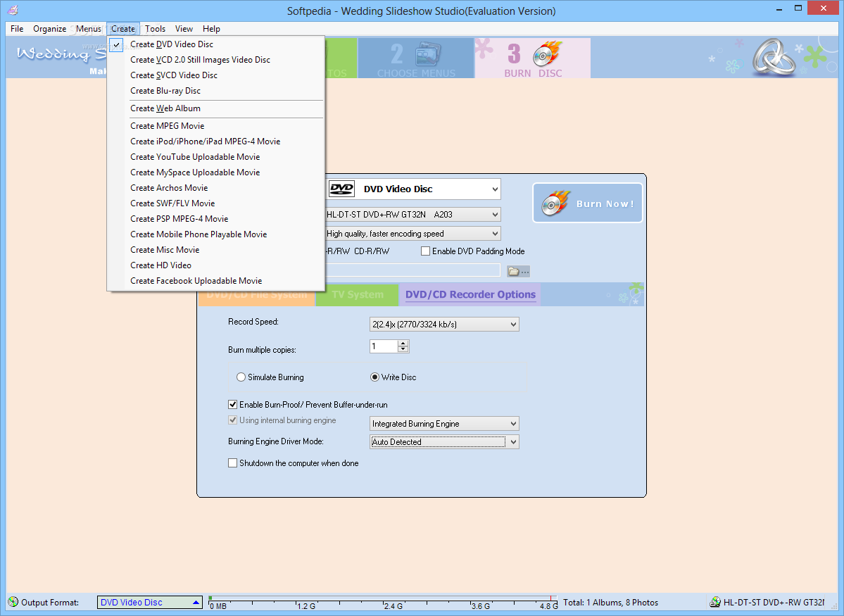Choose Create Archos Movie

tap(216, 188)
